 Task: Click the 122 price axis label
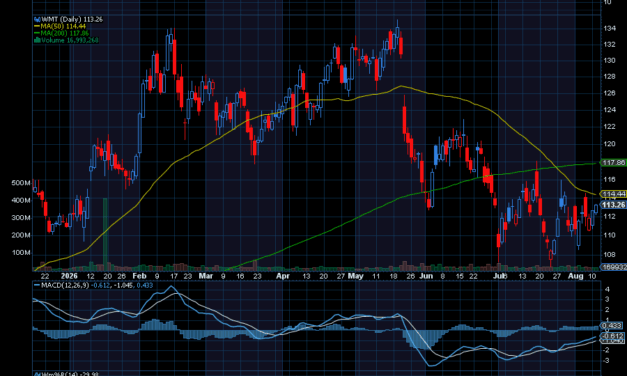coord(609,127)
